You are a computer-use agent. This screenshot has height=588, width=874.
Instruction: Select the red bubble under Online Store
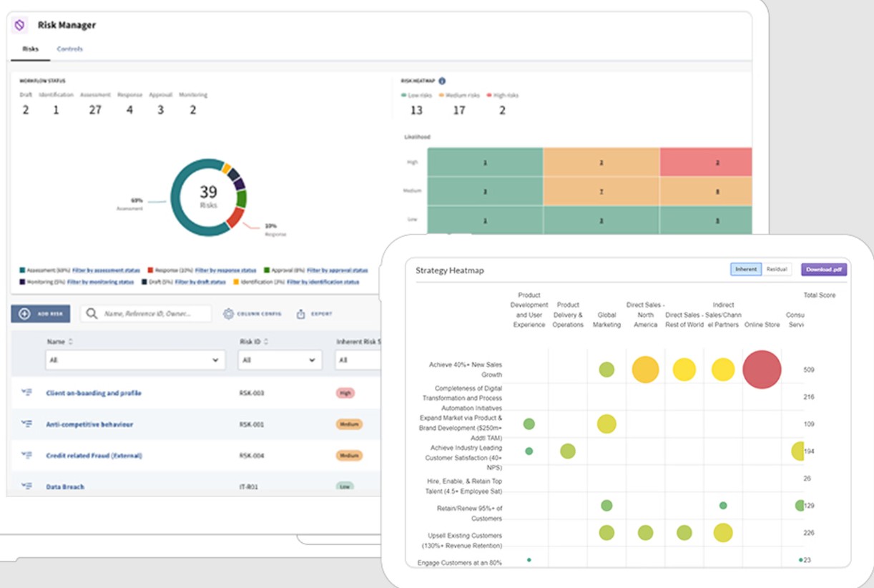pos(761,370)
